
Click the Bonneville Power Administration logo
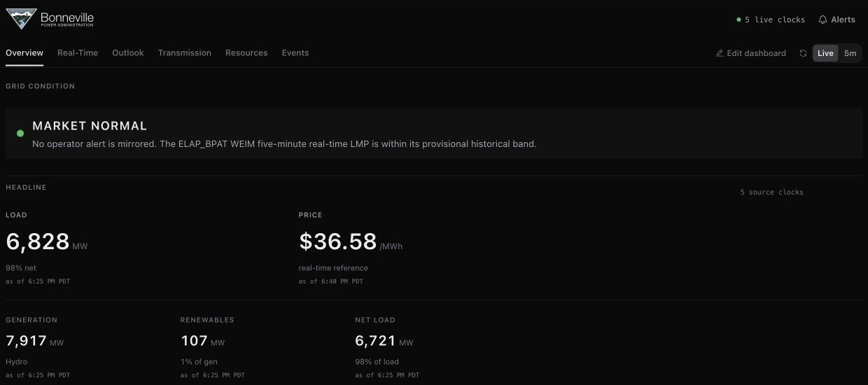[50, 19]
